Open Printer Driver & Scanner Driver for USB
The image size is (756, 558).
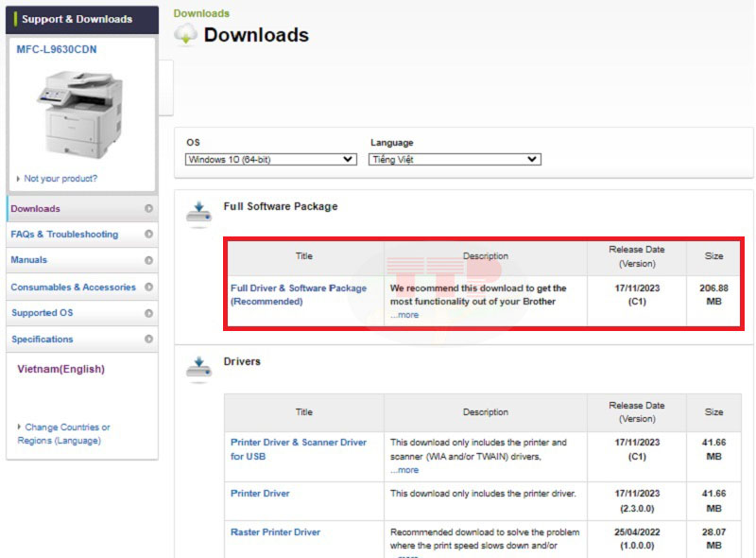coord(298,449)
